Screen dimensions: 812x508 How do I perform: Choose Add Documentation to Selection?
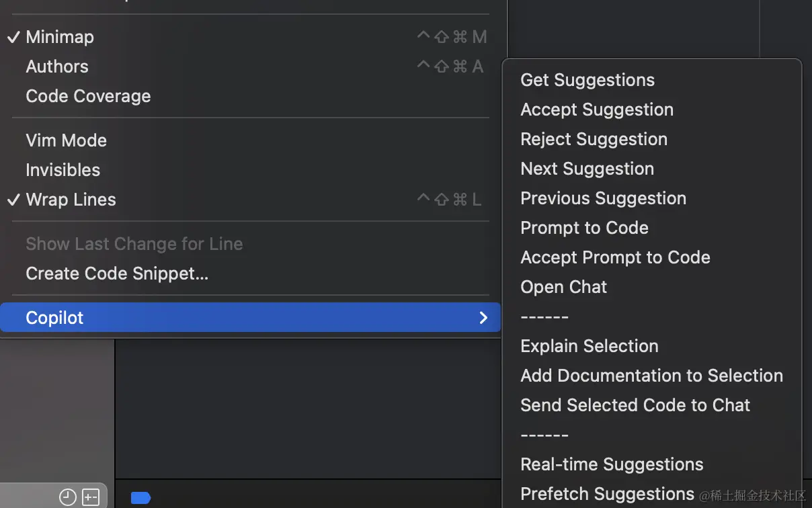652,376
